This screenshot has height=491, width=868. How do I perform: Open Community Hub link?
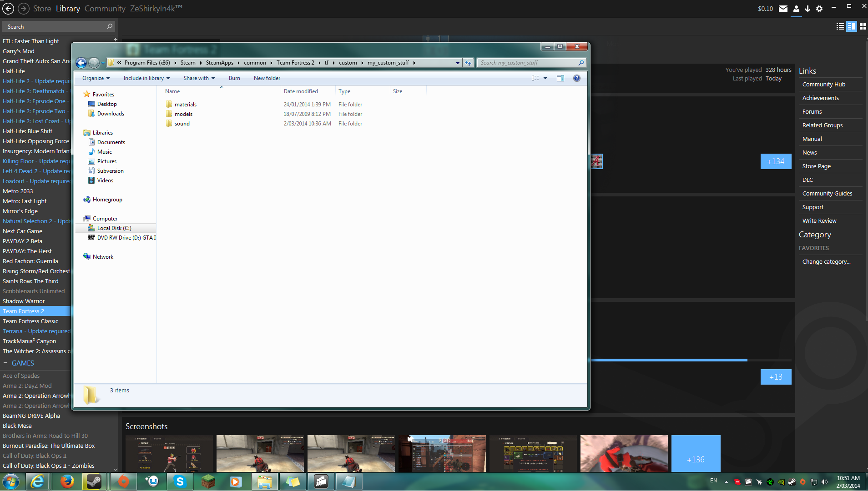(x=824, y=85)
